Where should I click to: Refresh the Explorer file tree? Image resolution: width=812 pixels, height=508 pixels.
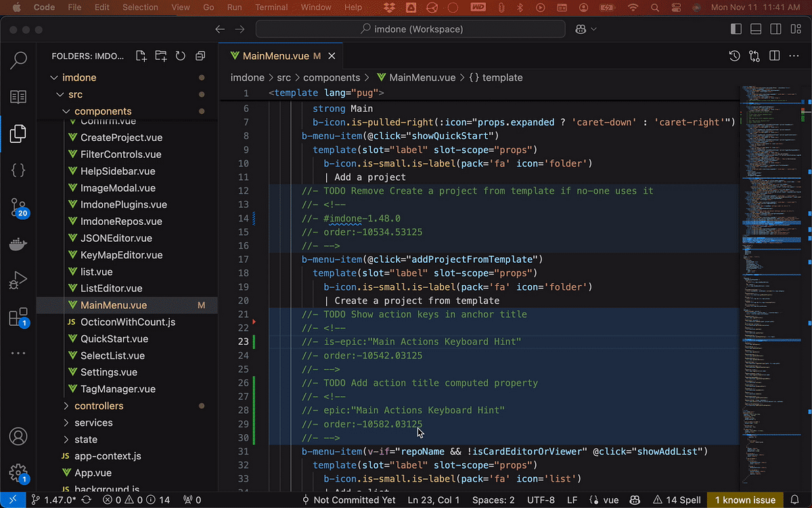[x=181, y=56]
